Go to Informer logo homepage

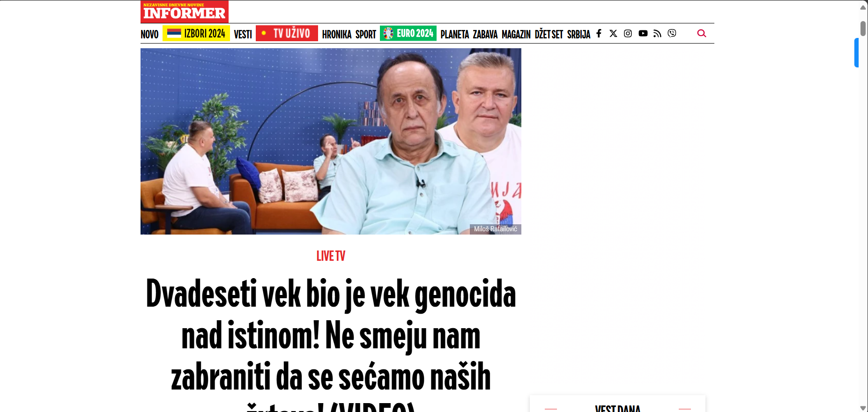pos(185,12)
